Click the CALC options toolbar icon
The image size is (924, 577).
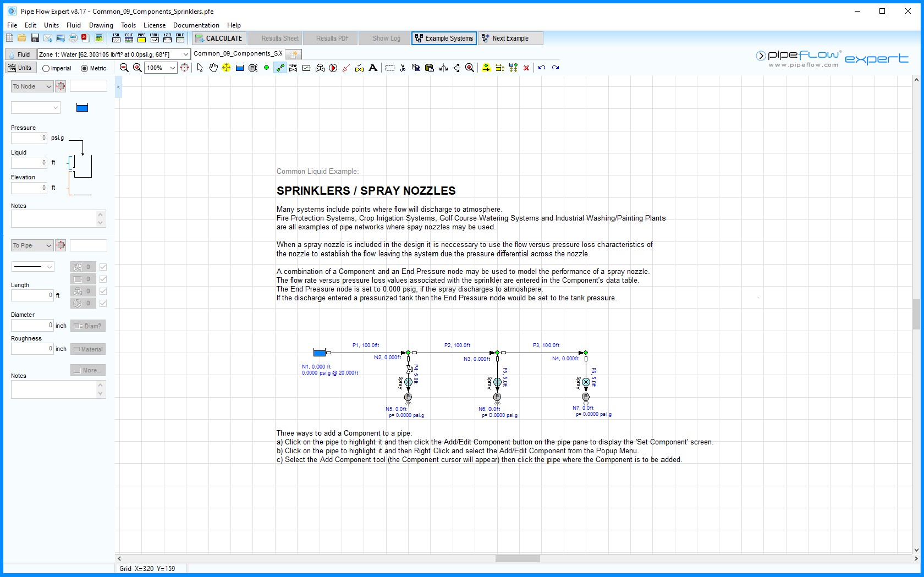click(x=180, y=38)
